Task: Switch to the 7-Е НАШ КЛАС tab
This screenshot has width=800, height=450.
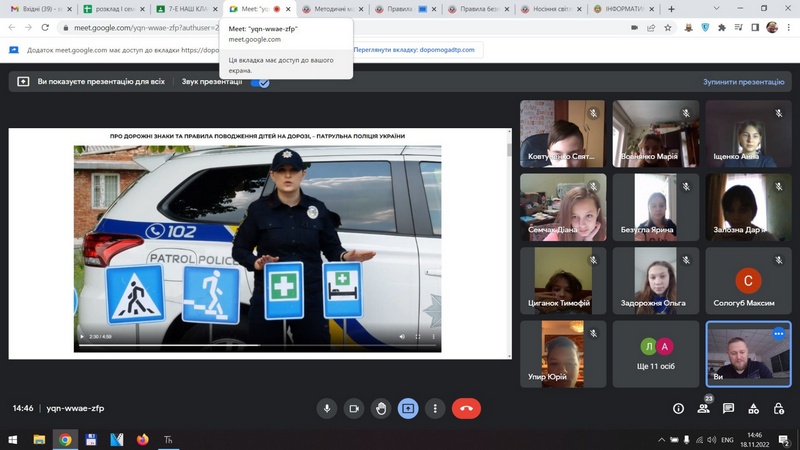Action: point(187,9)
